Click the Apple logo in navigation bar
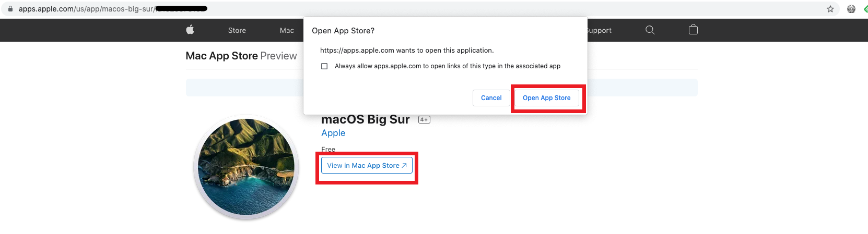 [190, 30]
